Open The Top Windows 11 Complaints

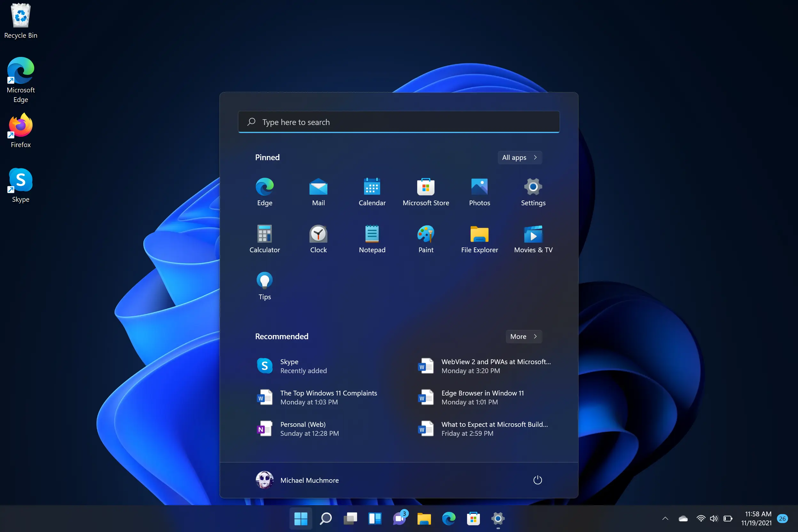coord(329,397)
